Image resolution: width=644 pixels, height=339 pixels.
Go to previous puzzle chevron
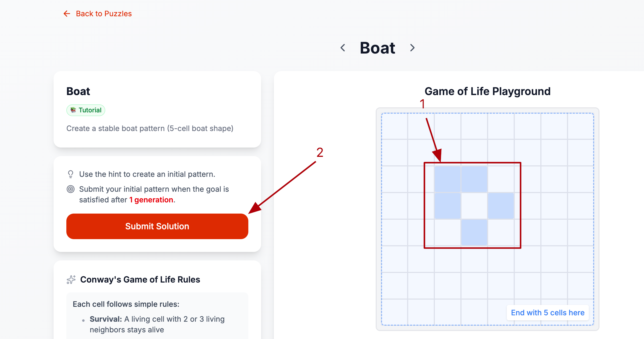pyautogui.click(x=343, y=48)
